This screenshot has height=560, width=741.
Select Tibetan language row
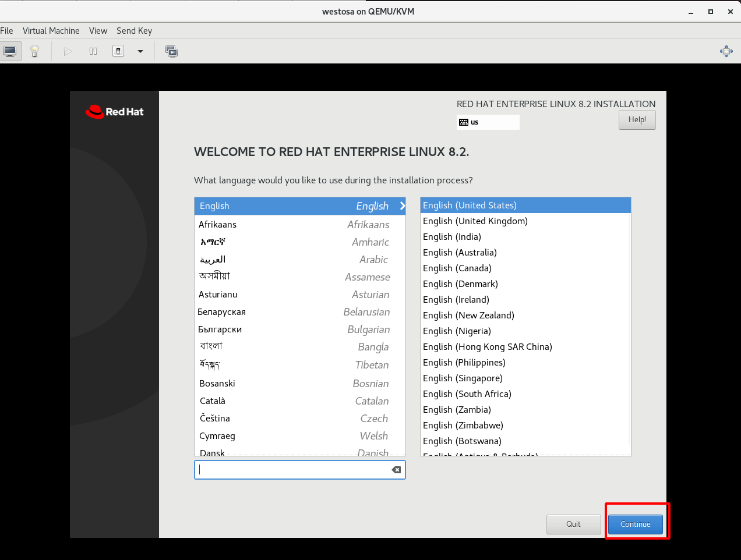click(x=300, y=365)
